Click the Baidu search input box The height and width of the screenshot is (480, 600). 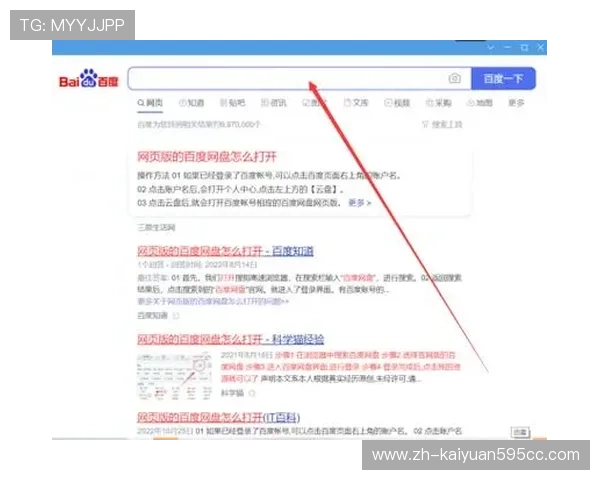pyautogui.click(x=299, y=78)
